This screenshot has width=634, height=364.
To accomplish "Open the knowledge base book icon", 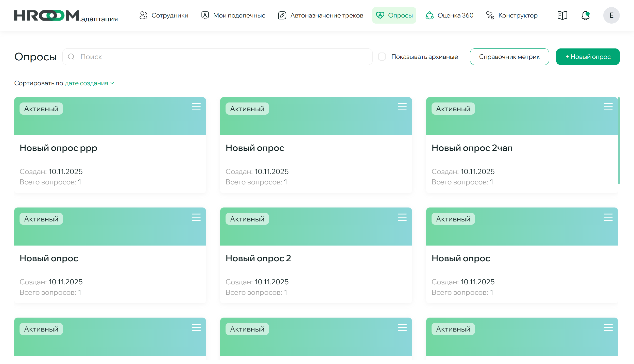I will (562, 15).
